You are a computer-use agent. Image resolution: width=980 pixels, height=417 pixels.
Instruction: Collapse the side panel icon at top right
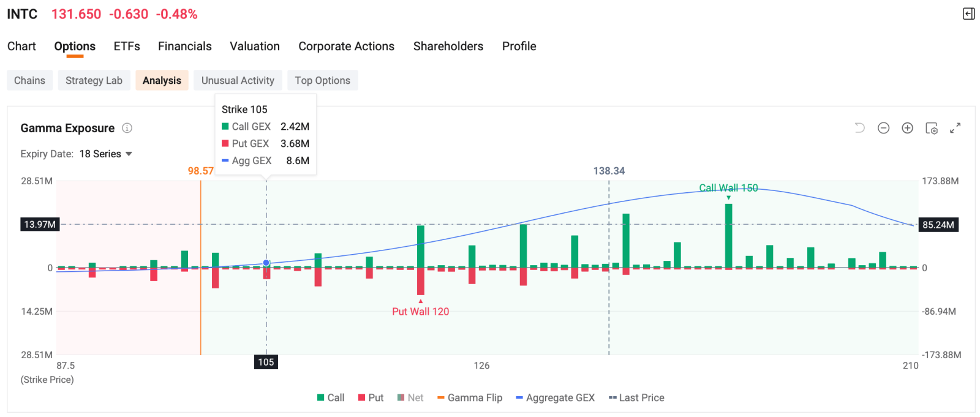[x=968, y=13]
